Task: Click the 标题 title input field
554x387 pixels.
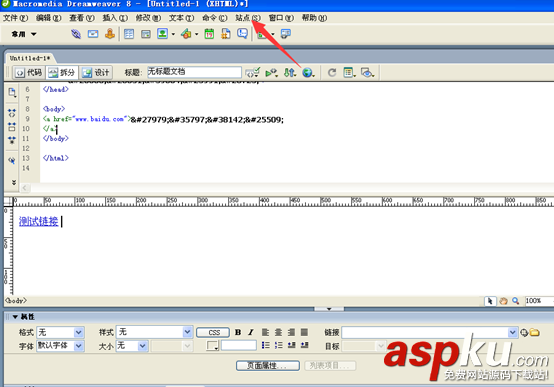Action: click(194, 72)
